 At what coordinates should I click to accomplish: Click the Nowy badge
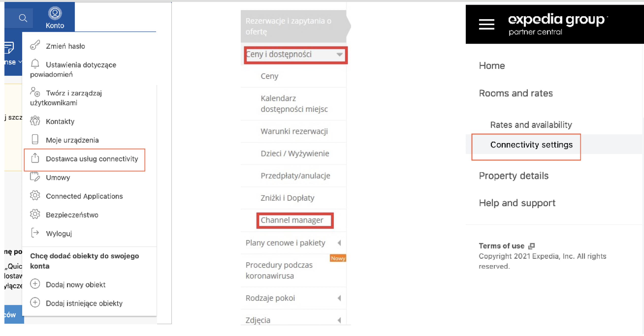[338, 258]
